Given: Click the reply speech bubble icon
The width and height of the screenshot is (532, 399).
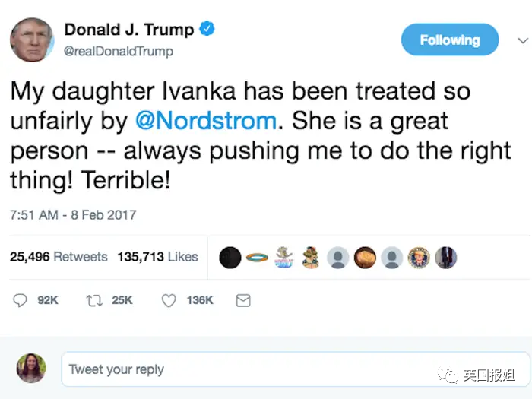Looking at the screenshot, I should (x=21, y=301).
